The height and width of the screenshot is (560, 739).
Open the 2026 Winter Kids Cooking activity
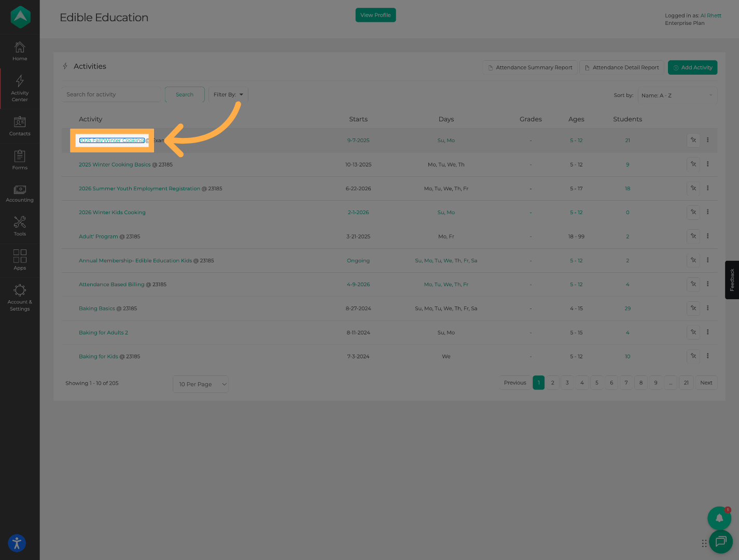pyautogui.click(x=112, y=213)
